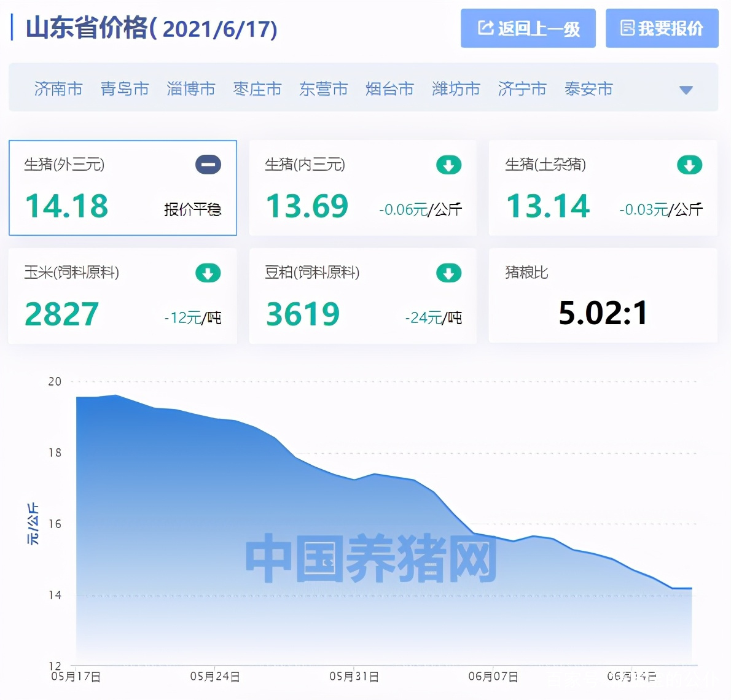Viewport: 731px width, 700px height.
Task: Click the down-arrow icon on 生猪(土杂猪) card
Action: point(689,165)
